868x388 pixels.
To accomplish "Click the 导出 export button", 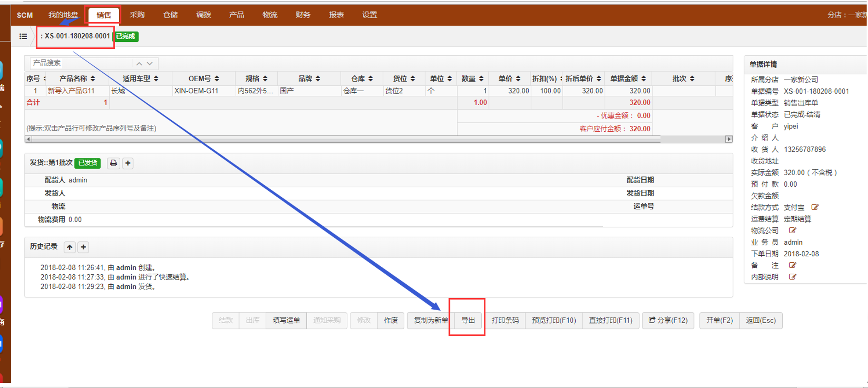I will pyautogui.click(x=468, y=320).
